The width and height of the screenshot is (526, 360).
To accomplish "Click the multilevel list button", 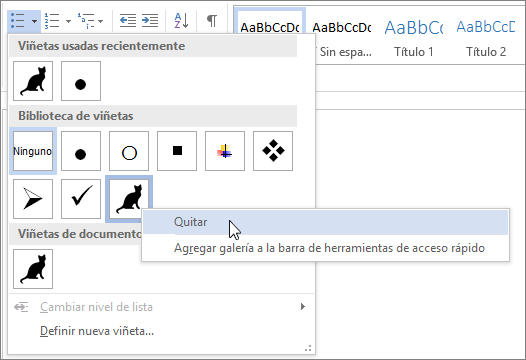I will 86,21.
